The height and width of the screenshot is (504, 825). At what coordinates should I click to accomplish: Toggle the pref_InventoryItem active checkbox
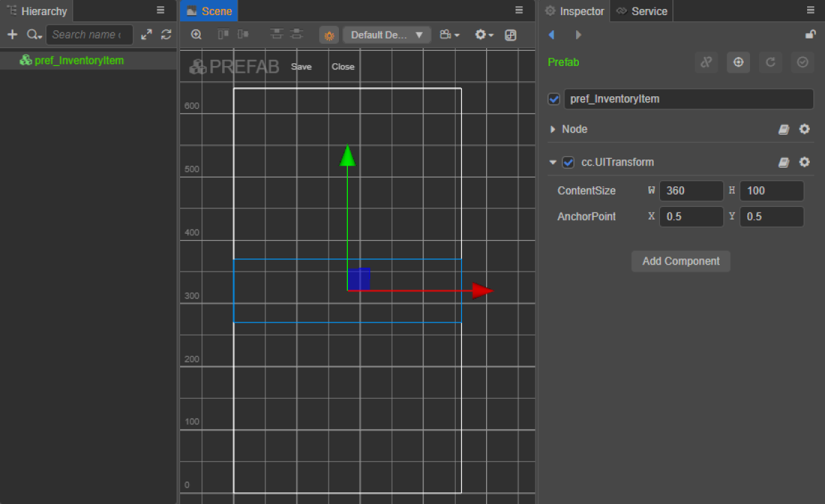(554, 99)
